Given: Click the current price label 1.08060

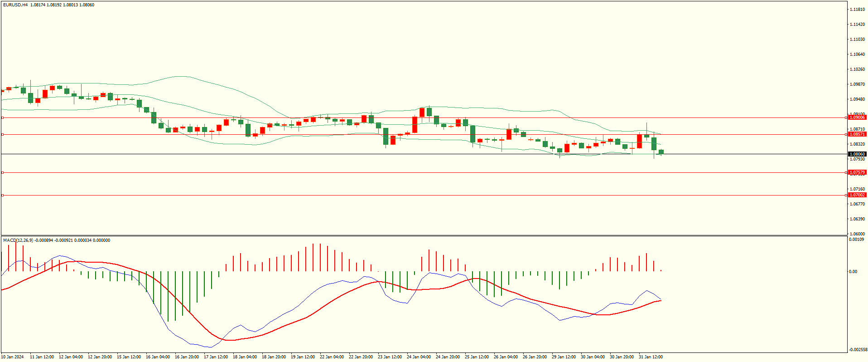Looking at the screenshot, I should (x=857, y=154).
